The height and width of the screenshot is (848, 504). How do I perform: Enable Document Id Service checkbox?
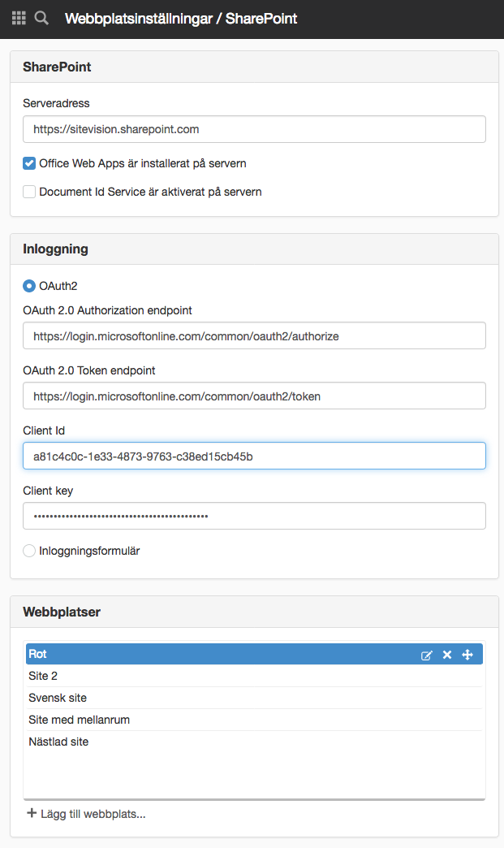tap(29, 192)
